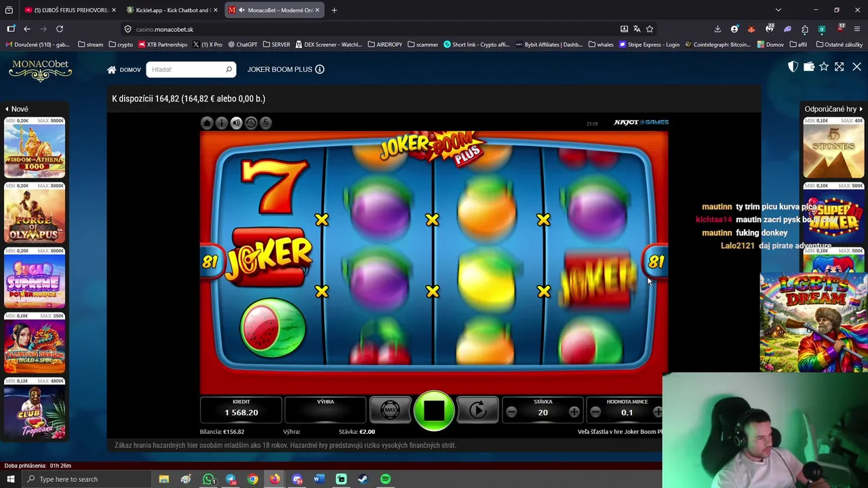Open the page translate icon
Screen dimensions: 868x488
(637, 29)
